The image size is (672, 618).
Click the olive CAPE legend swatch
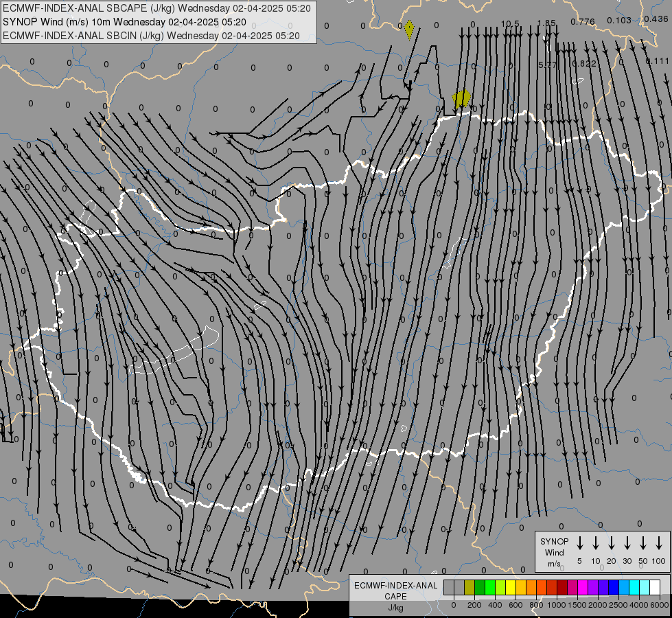point(470,587)
